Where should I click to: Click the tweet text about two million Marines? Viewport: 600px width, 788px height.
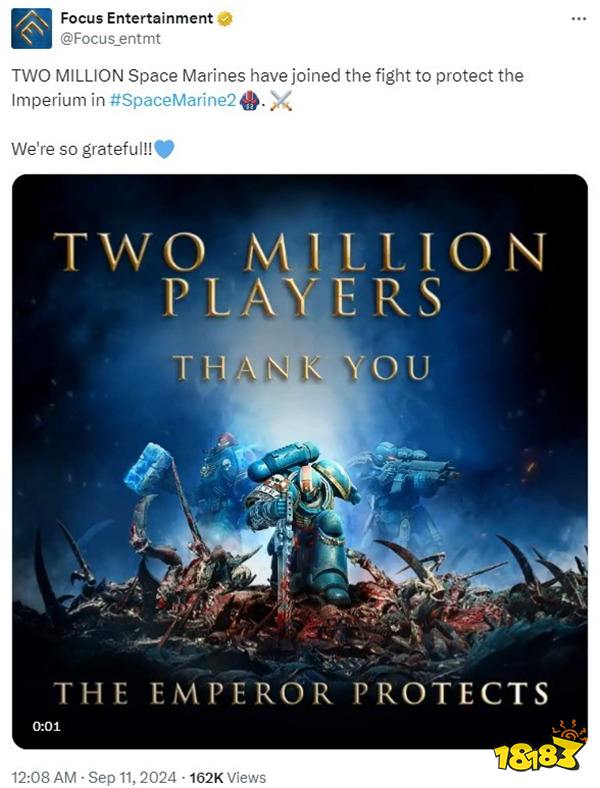pyautogui.click(x=267, y=88)
